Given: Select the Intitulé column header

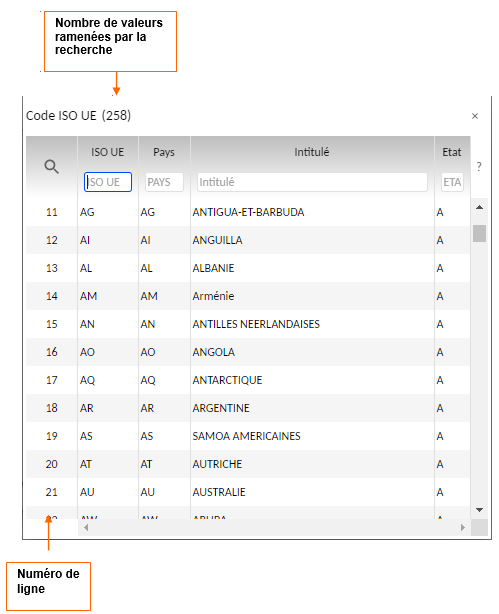Looking at the screenshot, I should 312,152.
